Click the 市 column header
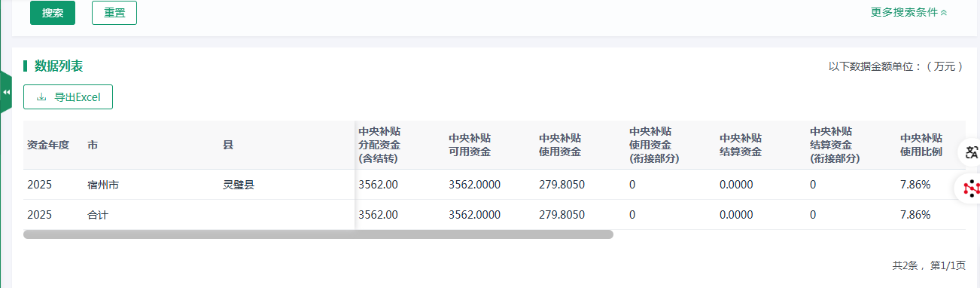980x288 pixels. coord(93,145)
